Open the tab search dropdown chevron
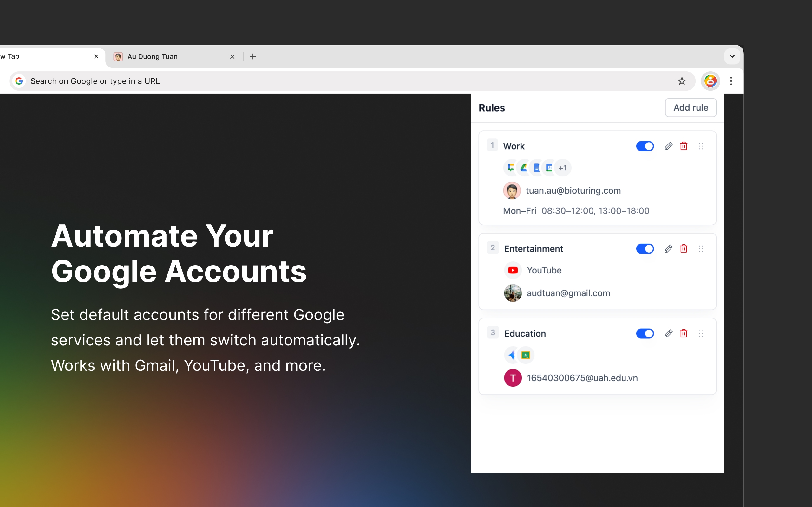This screenshot has height=507, width=812. click(732, 56)
